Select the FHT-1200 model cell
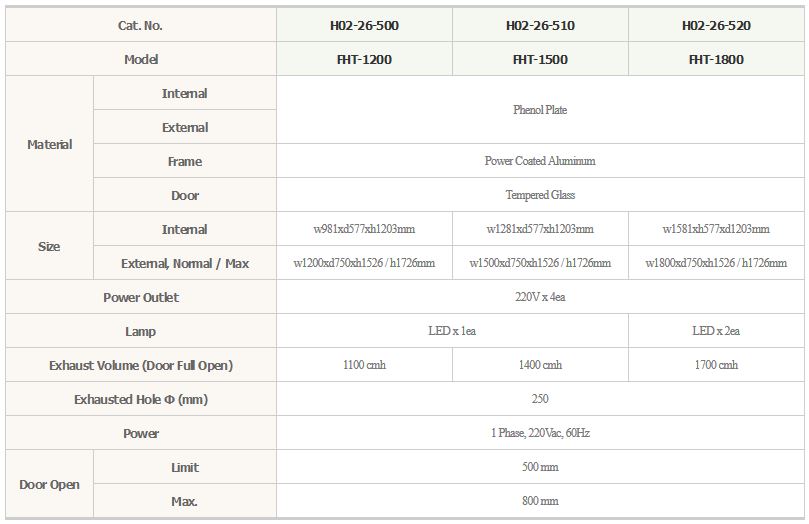This screenshot has height=524, width=809. pyautogui.click(x=364, y=59)
